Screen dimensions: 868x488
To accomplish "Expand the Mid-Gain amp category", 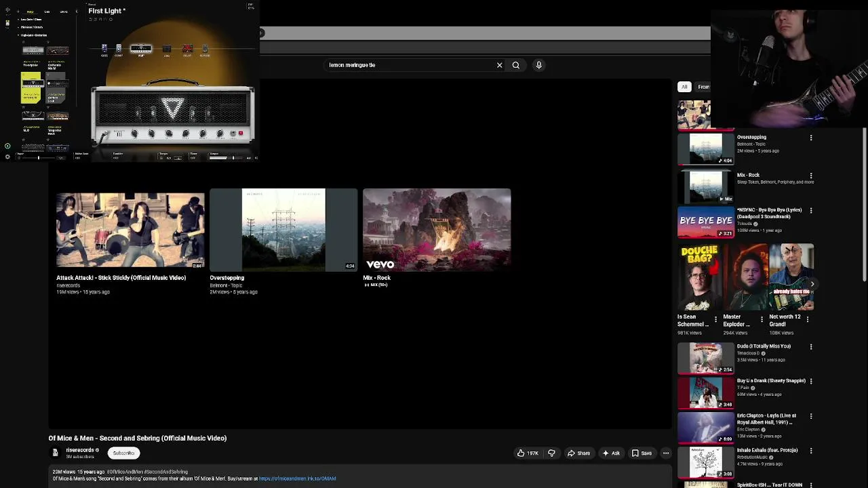I will coord(31,27).
